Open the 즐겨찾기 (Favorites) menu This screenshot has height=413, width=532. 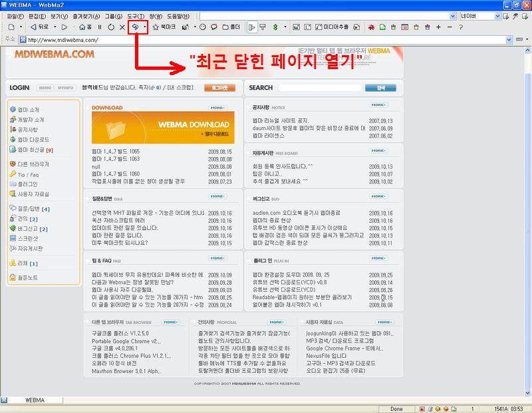point(85,15)
